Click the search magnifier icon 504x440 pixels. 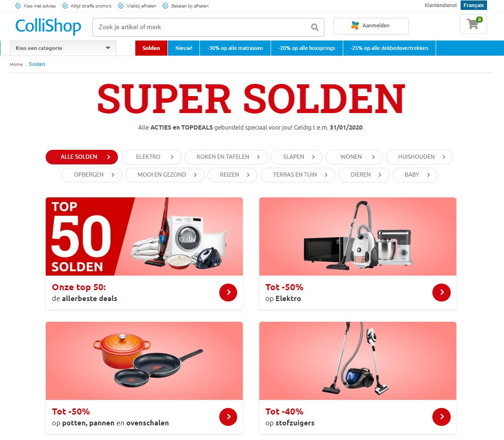click(314, 27)
